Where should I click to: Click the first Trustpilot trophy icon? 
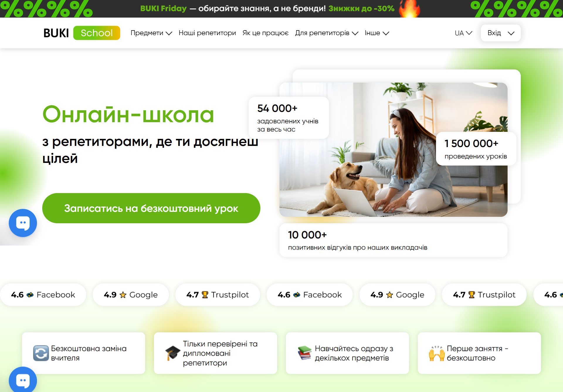[205, 295]
